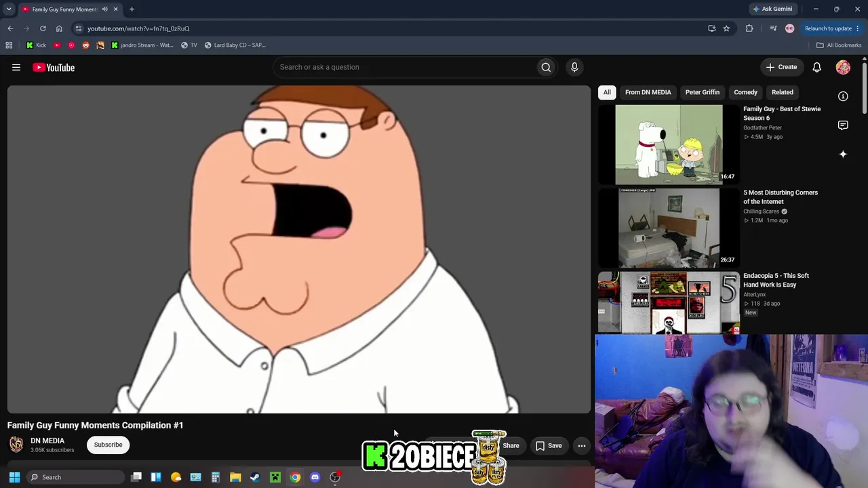Open a new browser tab
This screenshot has height=488, width=868.
132,9
